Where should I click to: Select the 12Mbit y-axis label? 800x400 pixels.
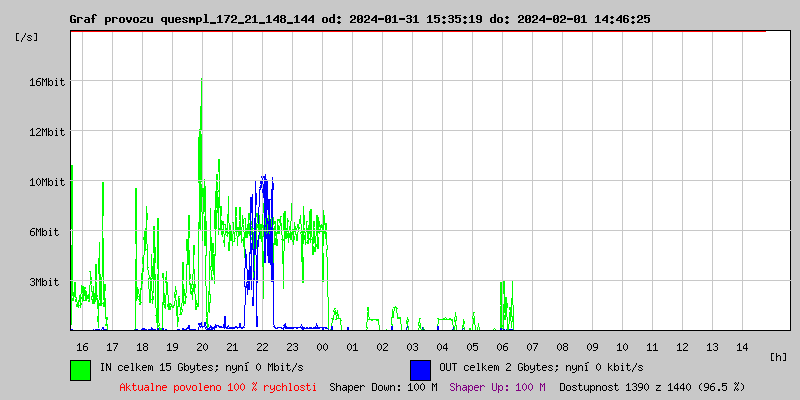point(47,132)
